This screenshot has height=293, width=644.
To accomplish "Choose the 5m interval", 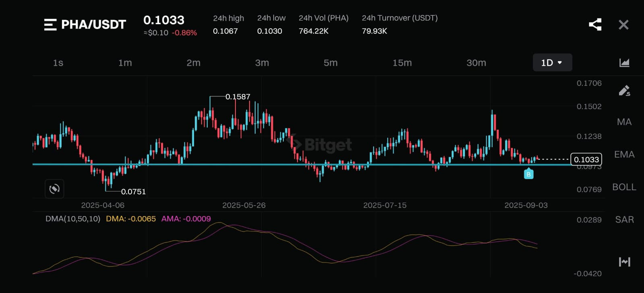I will (x=330, y=63).
